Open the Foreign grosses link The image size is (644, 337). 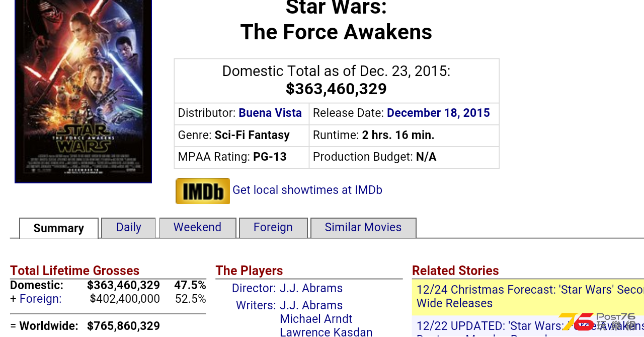point(41,299)
